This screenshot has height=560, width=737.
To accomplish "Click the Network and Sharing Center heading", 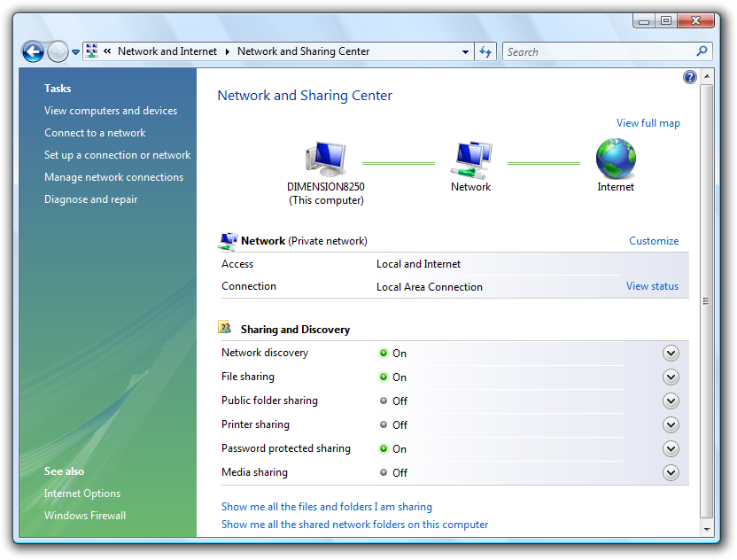I will [305, 96].
